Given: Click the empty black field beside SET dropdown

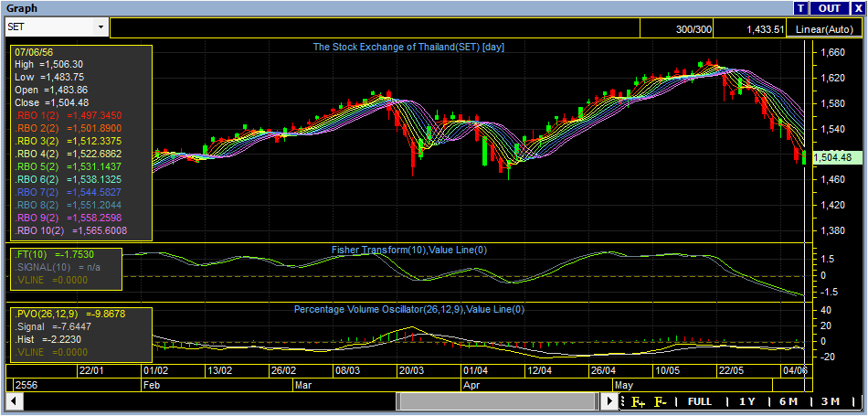Looking at the screenshot, I should [375, 27].
